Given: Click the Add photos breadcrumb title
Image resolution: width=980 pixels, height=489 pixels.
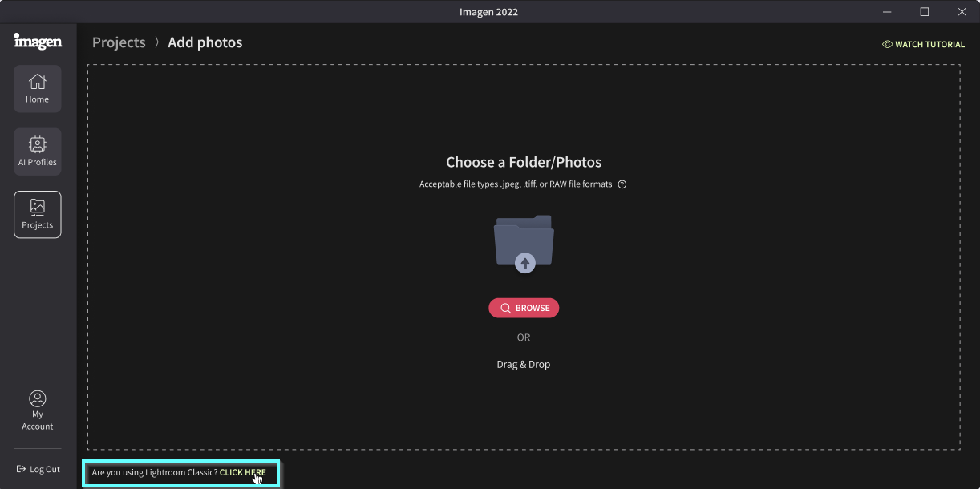Looking at the screenshot, I should (205, 42).
